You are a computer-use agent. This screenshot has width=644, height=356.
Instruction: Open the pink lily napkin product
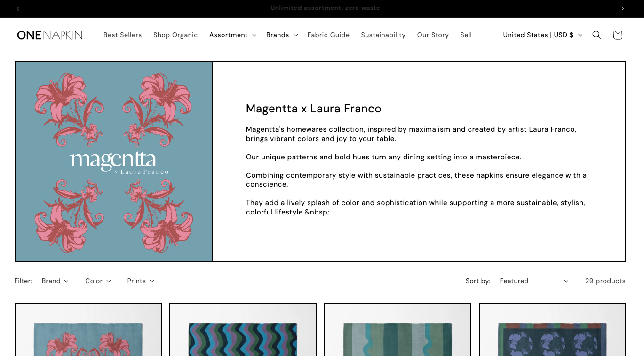click(88, 330)
